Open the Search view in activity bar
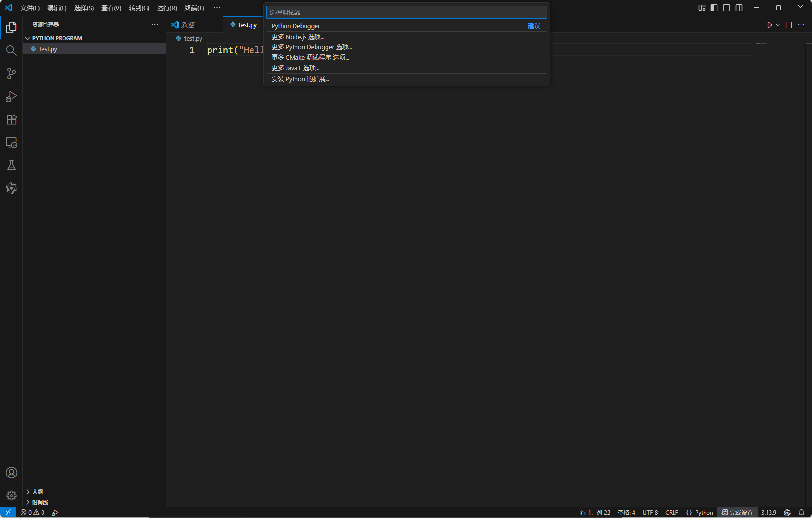Image resolution: width=812 pixels, height=518 pixels. click(x=11, y=51)
